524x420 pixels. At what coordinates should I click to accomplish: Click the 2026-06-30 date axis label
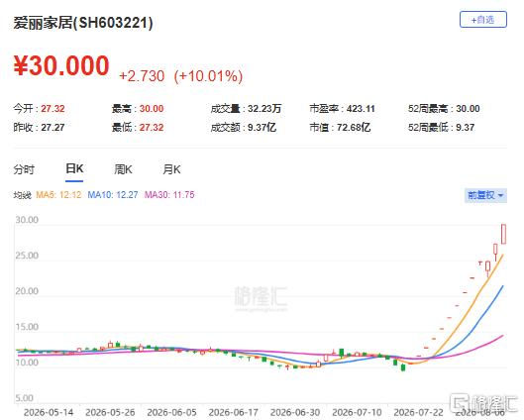point(295,412)
